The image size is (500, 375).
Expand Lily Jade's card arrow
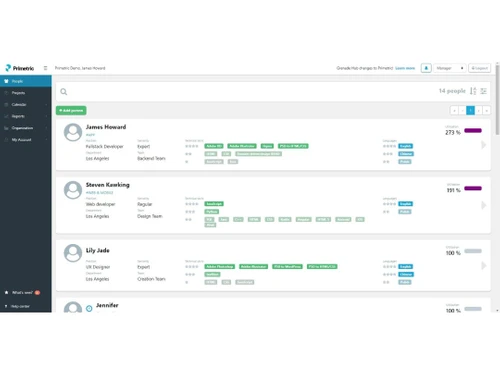(x=483, y=265)
